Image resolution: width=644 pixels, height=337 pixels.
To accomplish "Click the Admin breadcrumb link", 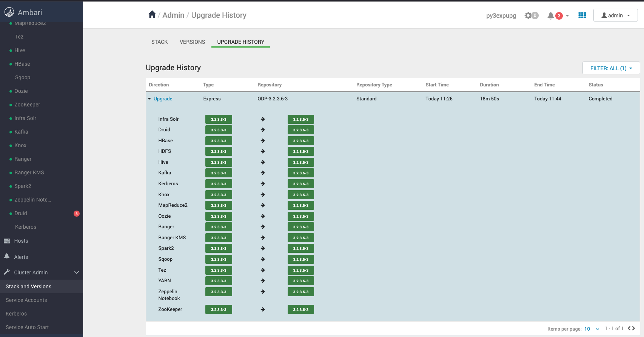I will tap(174, 15).
